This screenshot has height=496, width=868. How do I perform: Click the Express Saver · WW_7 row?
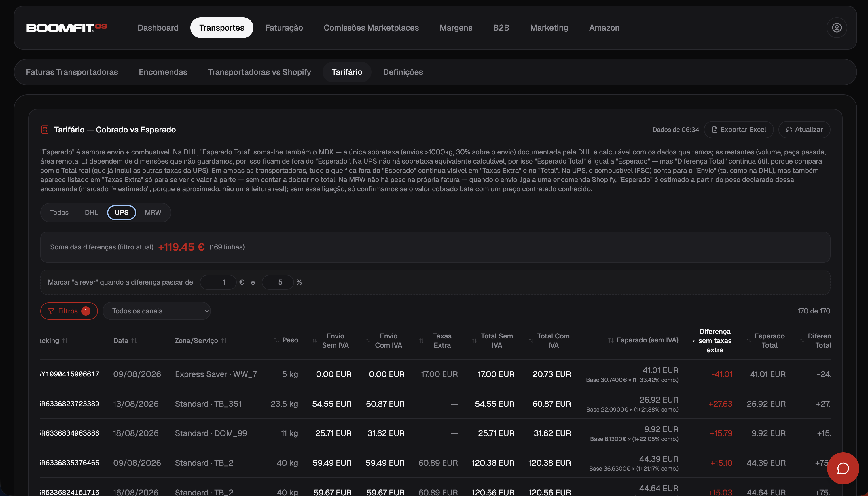coord(435,374)
